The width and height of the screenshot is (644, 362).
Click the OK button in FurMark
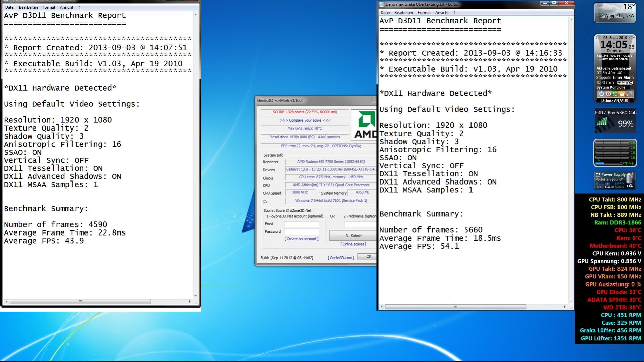[x=367, y=256]
